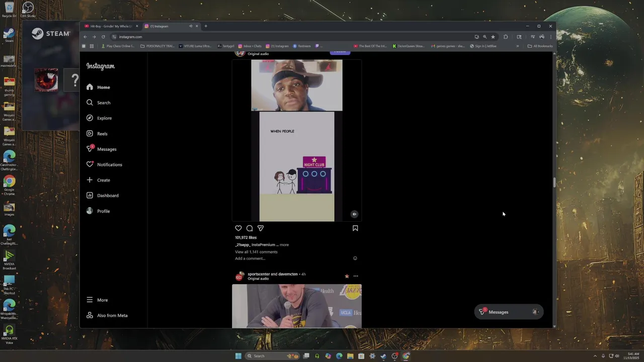
Task: Reload the Instagram page
Action: click(x=103, y=37)
